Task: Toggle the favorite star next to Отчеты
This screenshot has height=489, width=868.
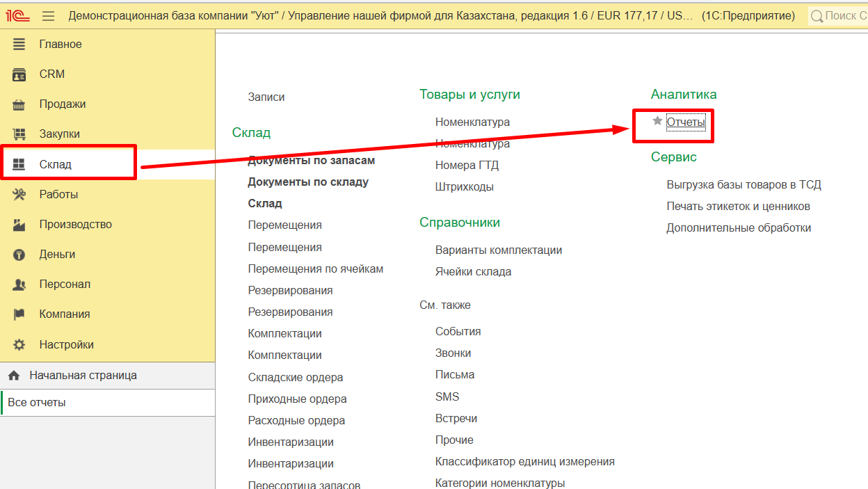Action: (657, 122)
